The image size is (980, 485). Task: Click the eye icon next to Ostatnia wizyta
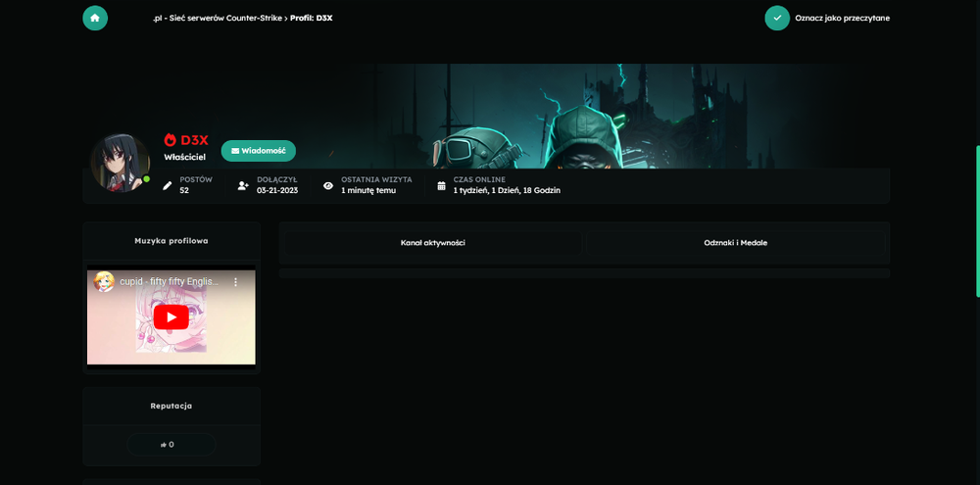point(328,185)
